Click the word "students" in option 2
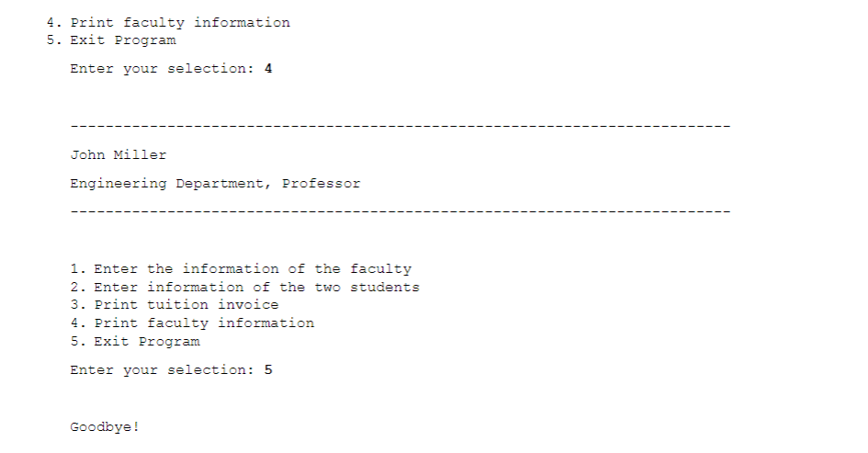The width and height of the screenshot is (868, 453). 385,287
